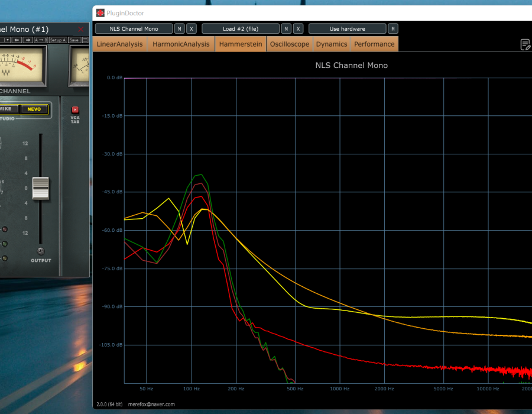Select the MIKE console model
532x414 pixels.
tap(8, 109)
